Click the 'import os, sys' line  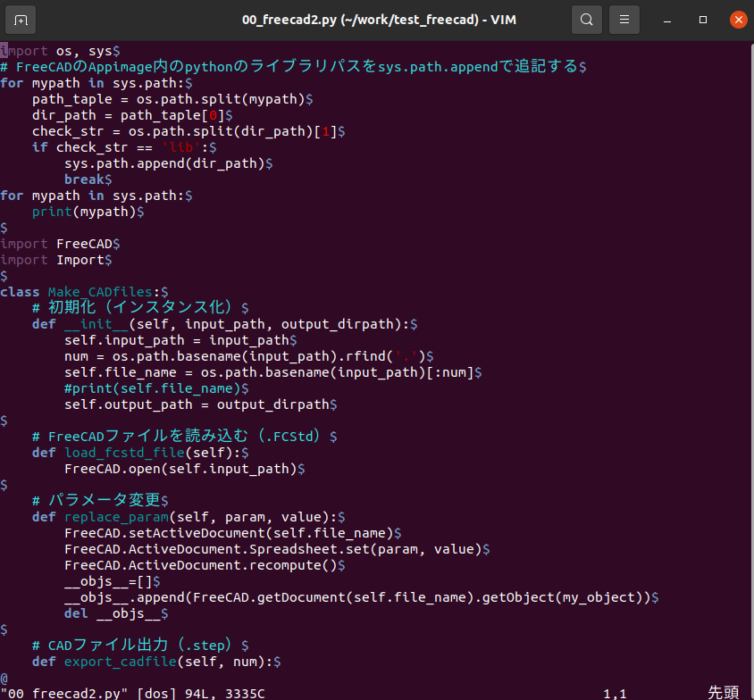pos(60,51)
